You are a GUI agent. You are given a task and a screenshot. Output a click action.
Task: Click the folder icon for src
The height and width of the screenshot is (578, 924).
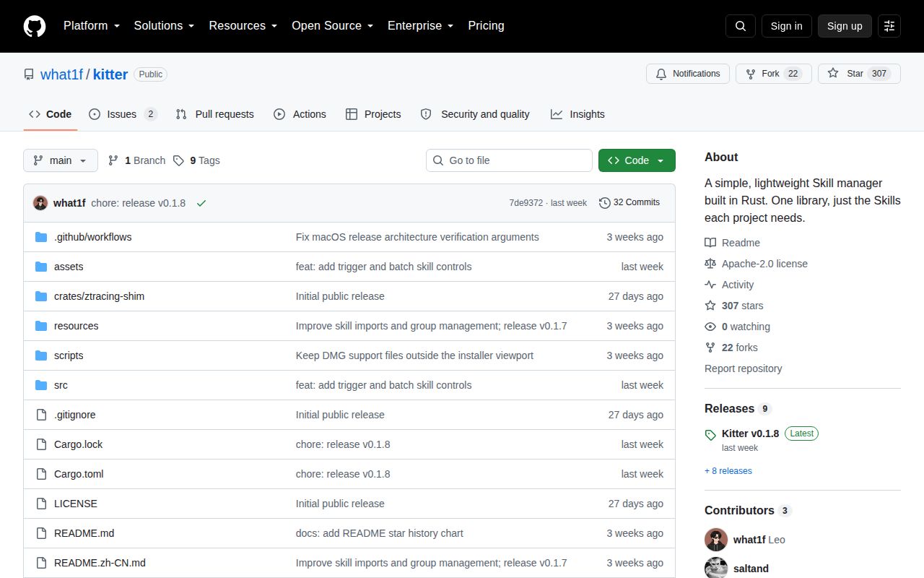pos(41,385)
